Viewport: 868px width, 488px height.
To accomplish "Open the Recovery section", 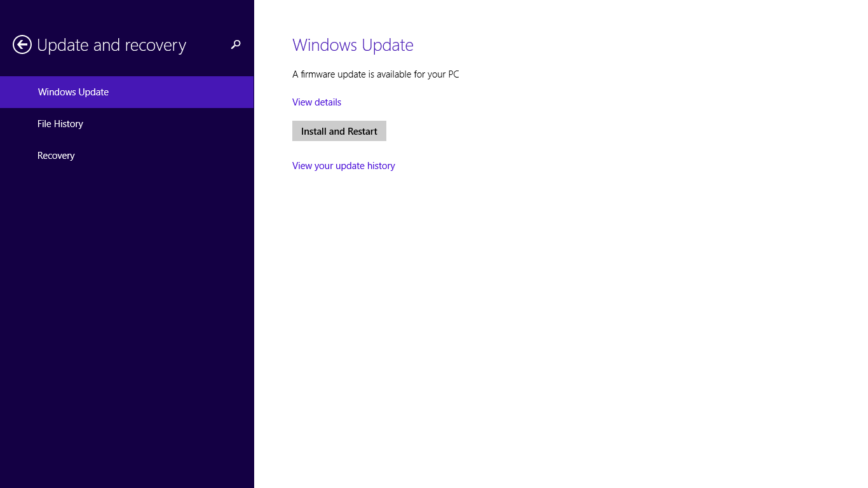I will 127,156.
